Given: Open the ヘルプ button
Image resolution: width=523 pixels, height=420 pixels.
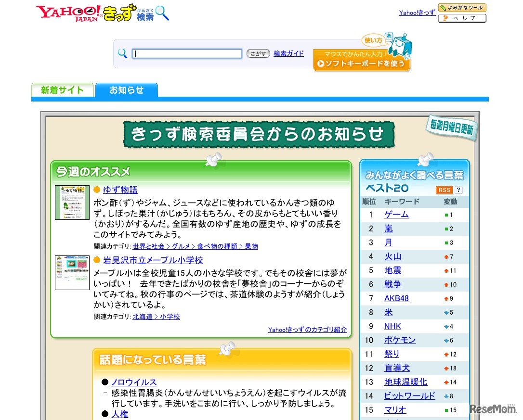Looking at the screenshot, I should (x=462, y=18).
